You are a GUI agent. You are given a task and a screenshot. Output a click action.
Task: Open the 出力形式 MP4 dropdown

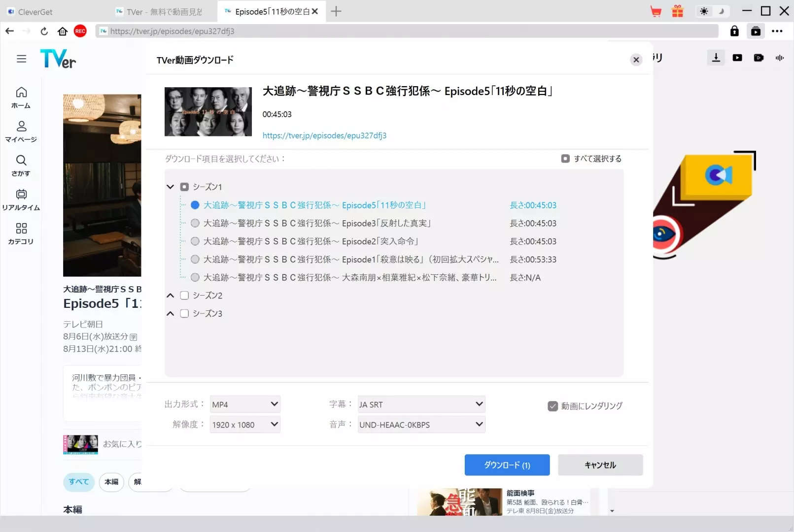tap(245, 404)
